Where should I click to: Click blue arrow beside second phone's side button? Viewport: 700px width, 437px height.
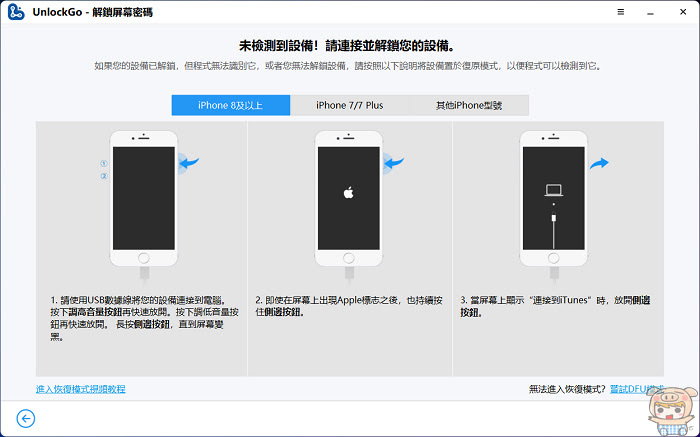(395, 162)
